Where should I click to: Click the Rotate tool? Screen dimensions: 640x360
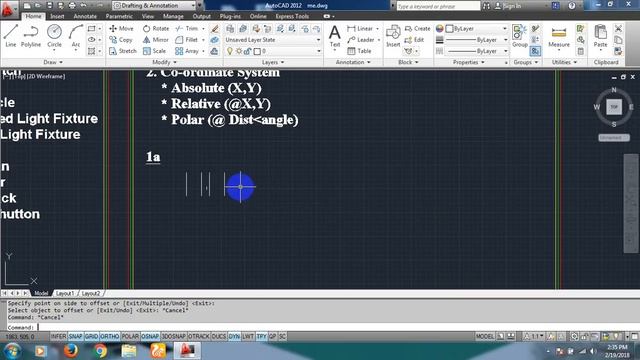pyautogui.click(x=156, y=29)
